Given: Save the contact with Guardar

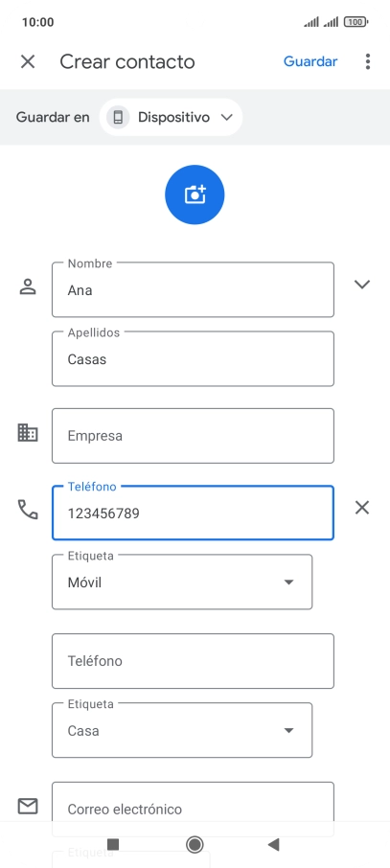Looking at the screenshot, I should click(x=310, y=61).
